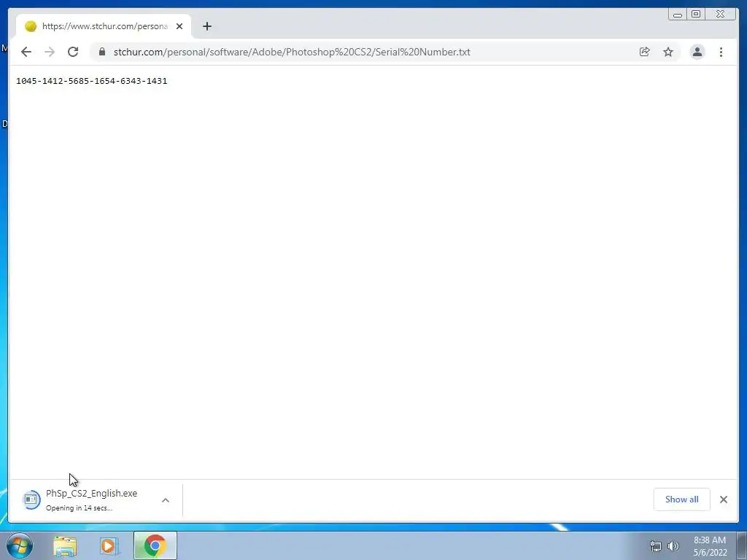Screen dimensions: 747x560
Task: Open the Chrome profile menu
Action: [x=697, y=52]
